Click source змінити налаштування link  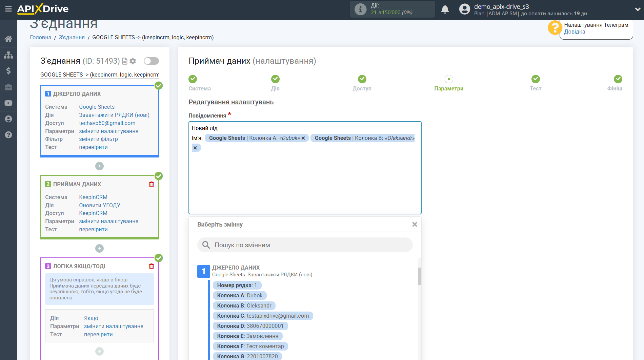(108, 131)
